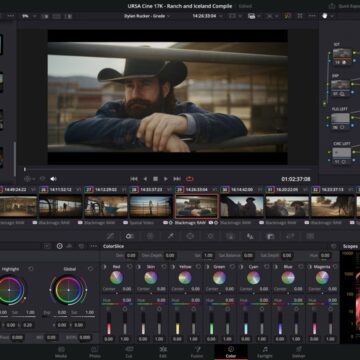Switch to the Deliver page
Screen dimensions: 360x360
(299, 352)
